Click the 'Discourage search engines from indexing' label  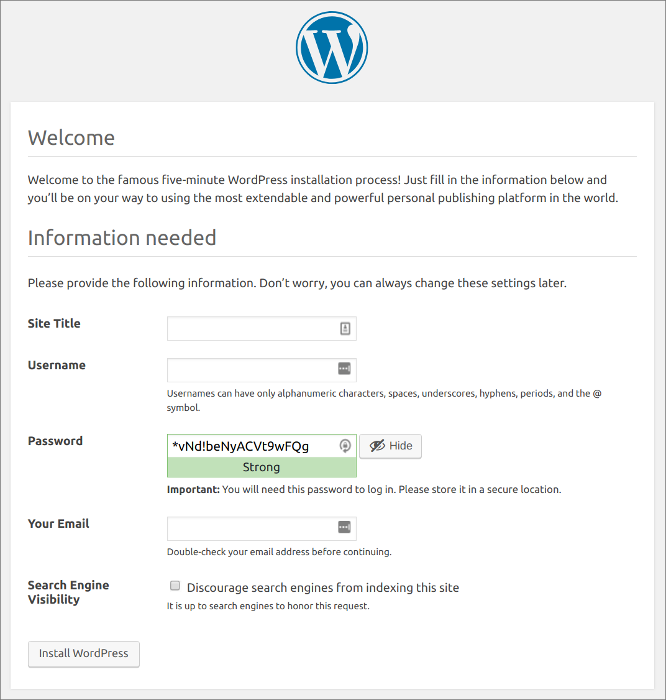pos(322,588)
